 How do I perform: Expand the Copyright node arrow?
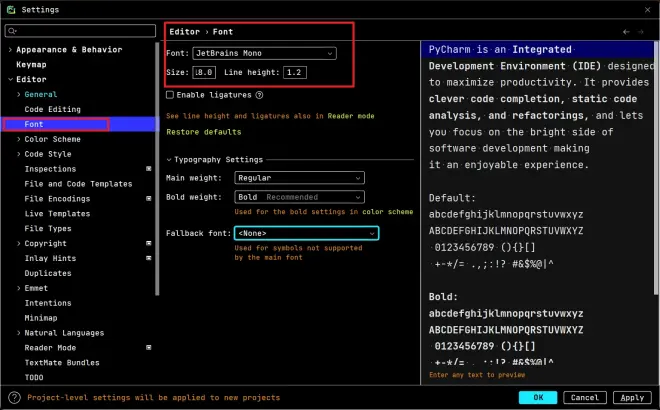19,243
